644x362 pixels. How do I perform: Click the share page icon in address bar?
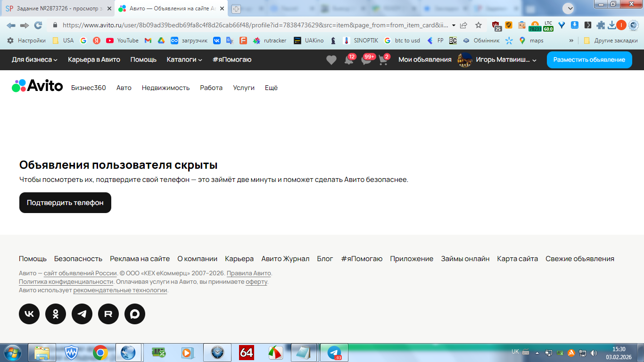pos(464,25)
